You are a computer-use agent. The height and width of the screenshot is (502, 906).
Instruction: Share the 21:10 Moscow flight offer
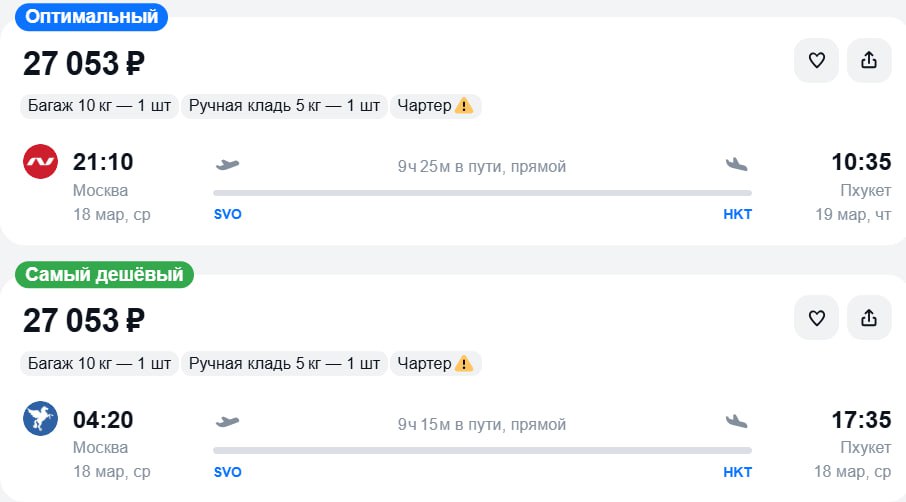[868, 61]
